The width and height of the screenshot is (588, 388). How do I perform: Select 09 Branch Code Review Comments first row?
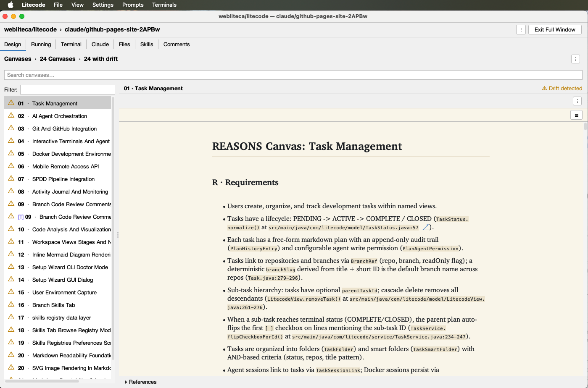coord(58,204)
